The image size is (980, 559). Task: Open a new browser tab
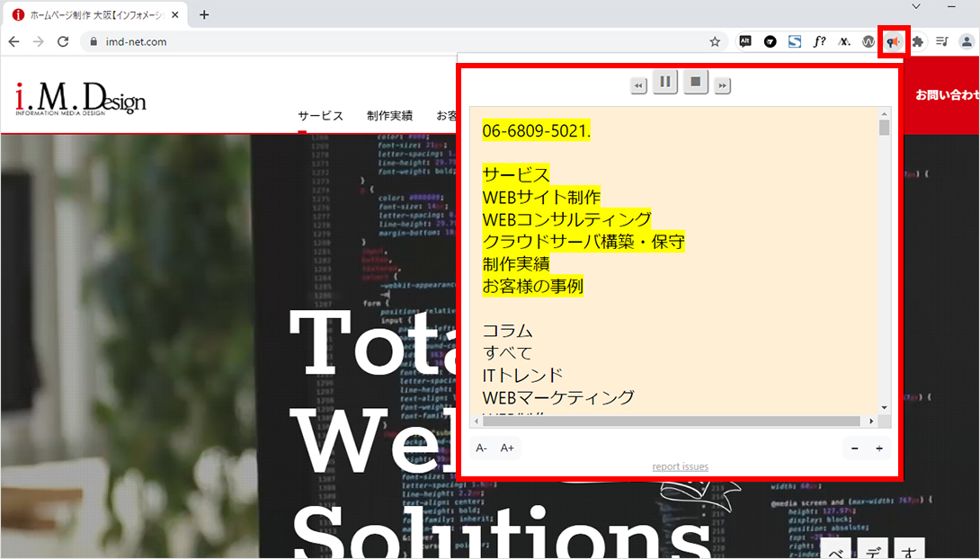tap(204, 14)
